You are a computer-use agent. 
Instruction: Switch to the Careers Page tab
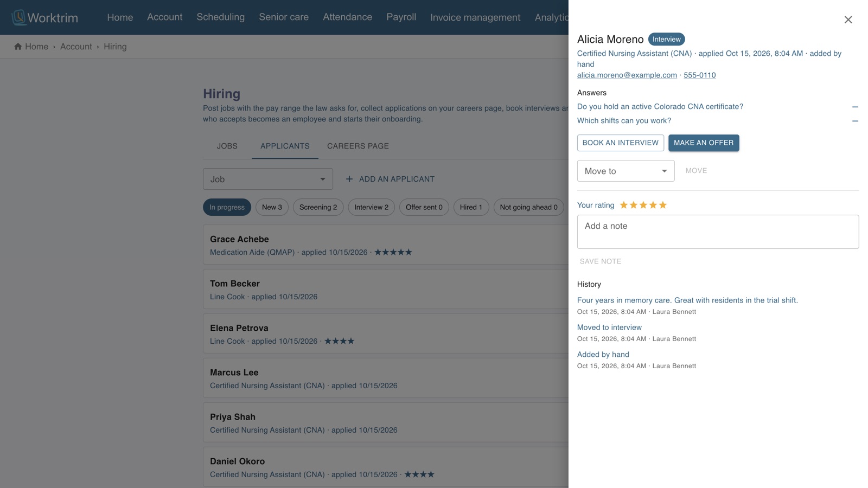[358, 146]
